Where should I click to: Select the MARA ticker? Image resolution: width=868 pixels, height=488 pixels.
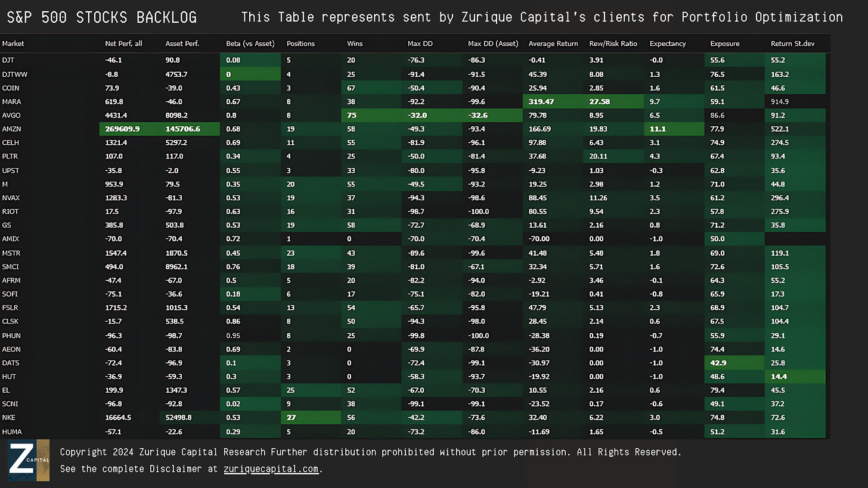coord(11,101)
